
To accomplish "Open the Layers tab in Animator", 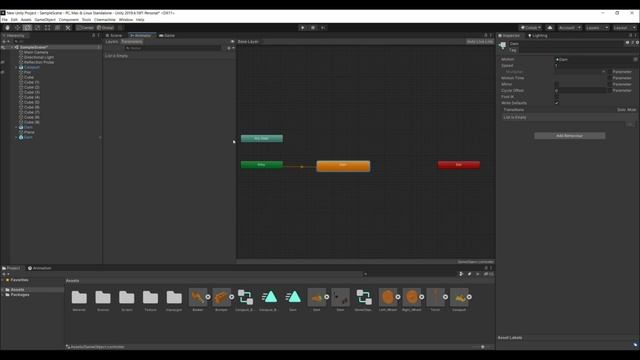I will pyautogui.click(x=111, y=42).
